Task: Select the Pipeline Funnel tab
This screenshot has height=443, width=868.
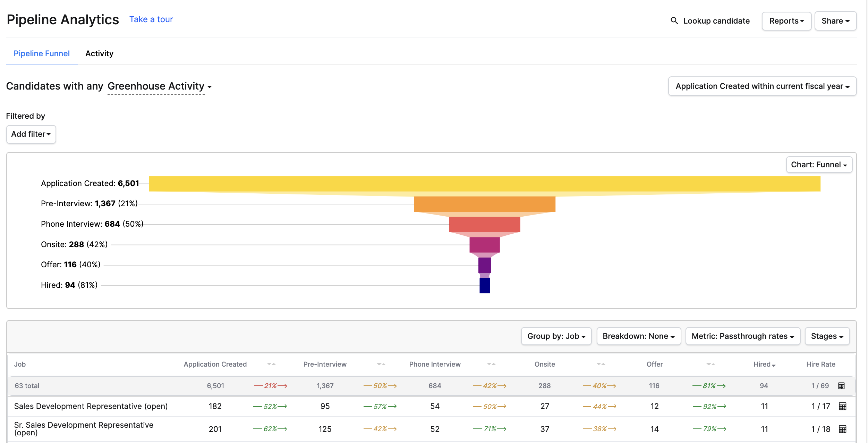Action: point(42,53)
